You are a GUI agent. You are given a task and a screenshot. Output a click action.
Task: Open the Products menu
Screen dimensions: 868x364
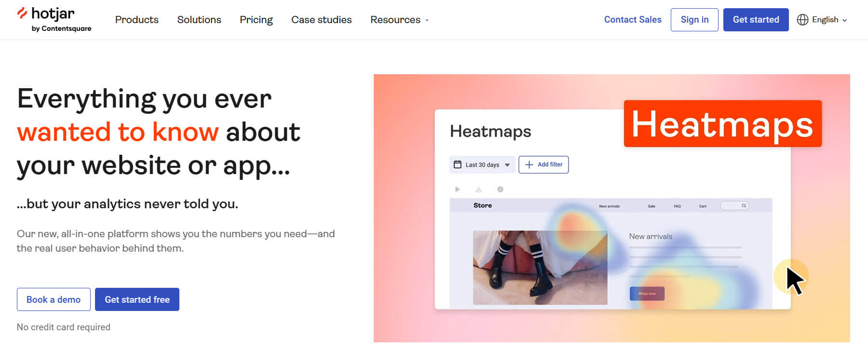tap(136, 20)
